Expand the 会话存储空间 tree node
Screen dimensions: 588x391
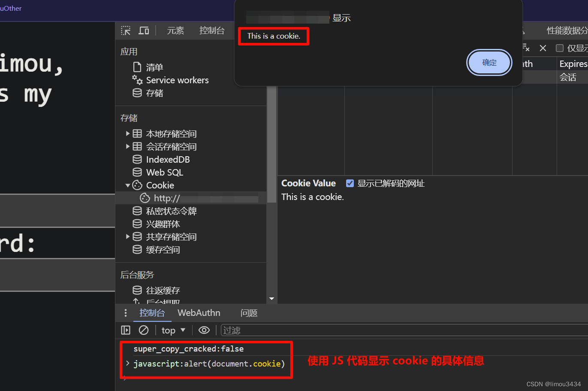point(127,146)
